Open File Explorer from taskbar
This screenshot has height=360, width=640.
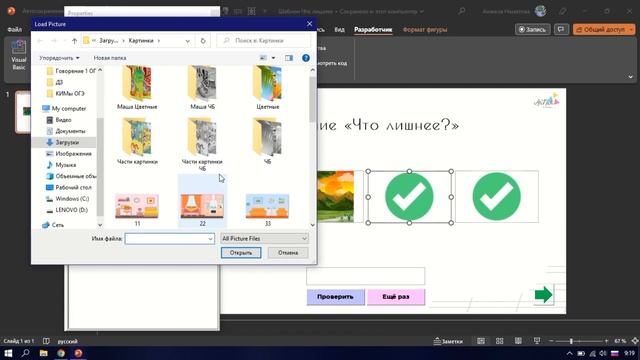(x=43, y=353)
